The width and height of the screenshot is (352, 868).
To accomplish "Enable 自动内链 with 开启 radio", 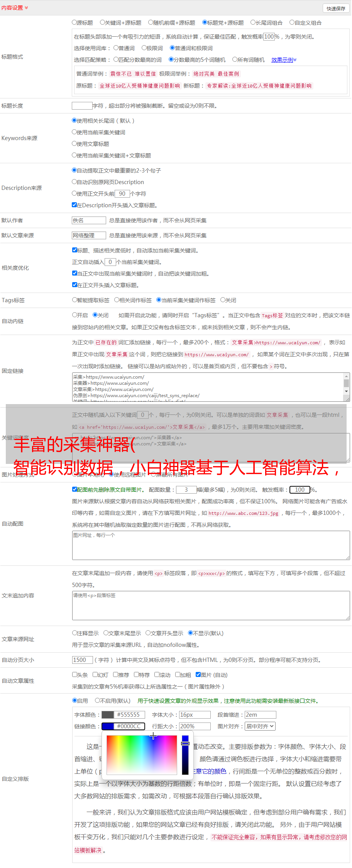I will pyautogui.click(x=74, y=315).
